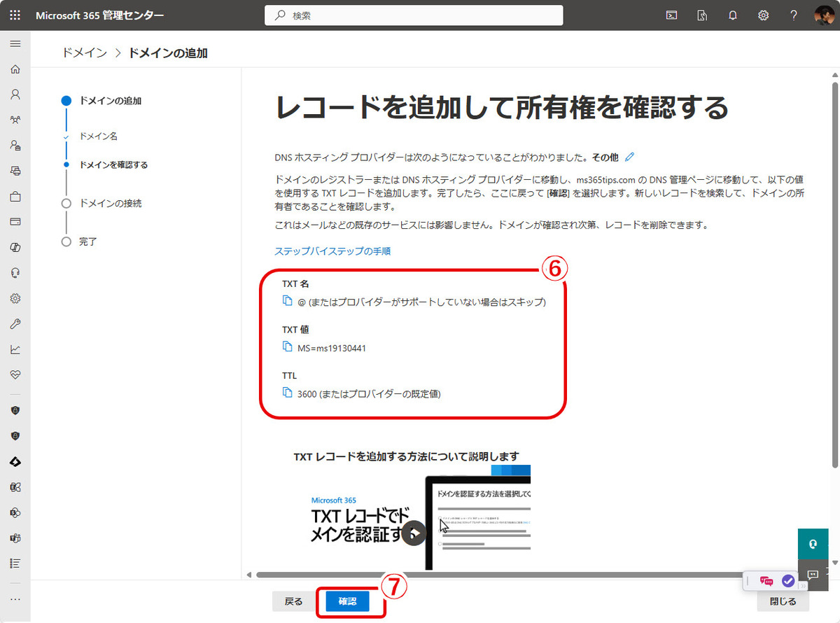Show more options ellipsis in sidebar

pos(15,599)
